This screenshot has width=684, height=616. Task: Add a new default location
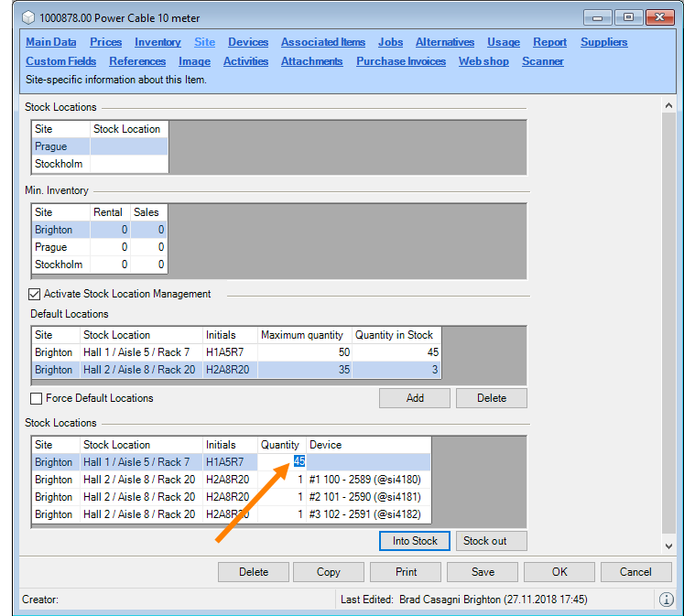pos(415,398)
